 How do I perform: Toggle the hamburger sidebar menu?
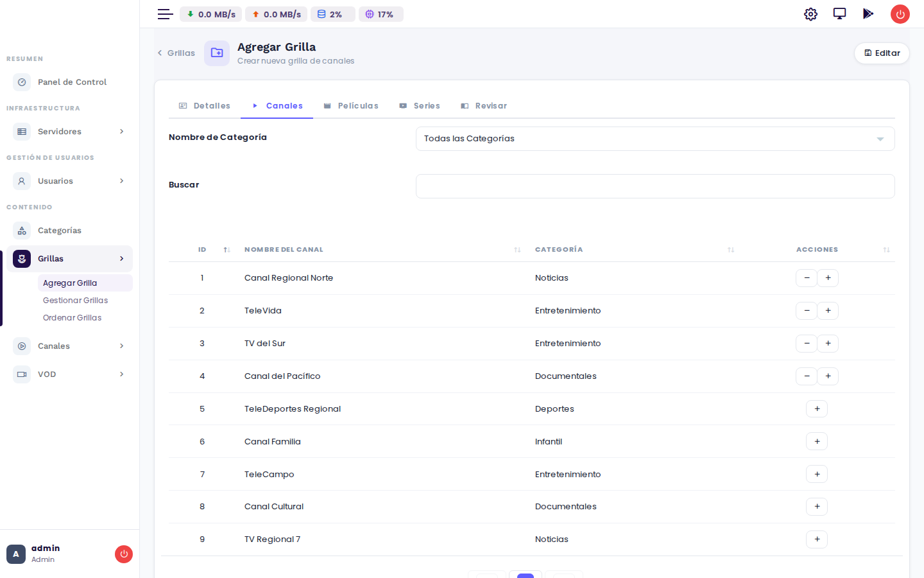tap(166, 14)
